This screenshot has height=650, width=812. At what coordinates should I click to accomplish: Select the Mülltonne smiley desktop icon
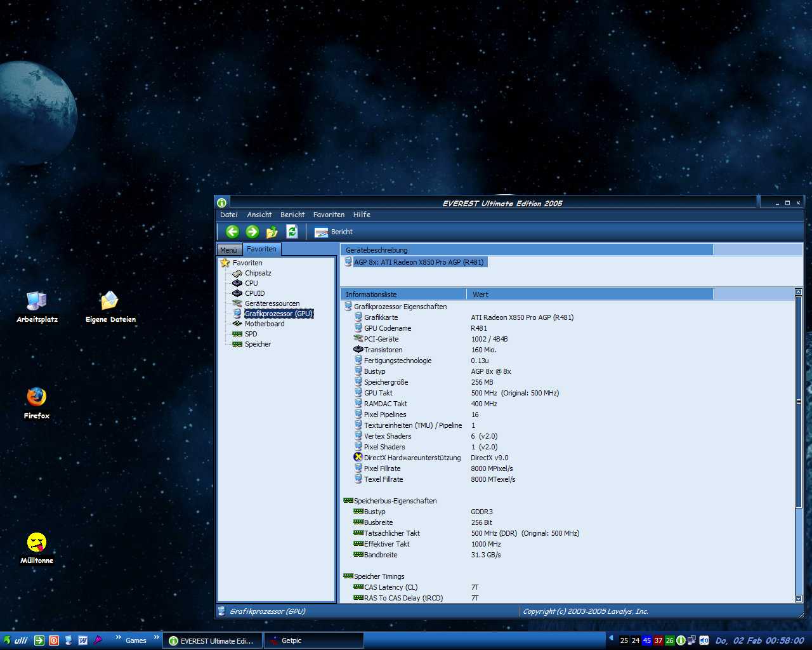(37, 548)
